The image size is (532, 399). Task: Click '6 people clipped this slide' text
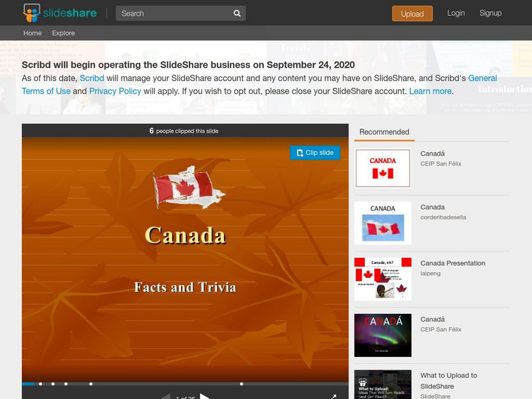[x=184, y=131]
